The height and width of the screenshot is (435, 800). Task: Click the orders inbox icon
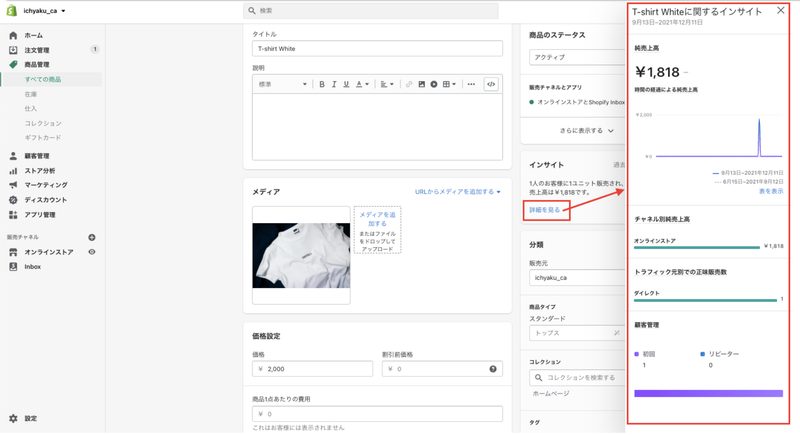(x=13, y=50)
